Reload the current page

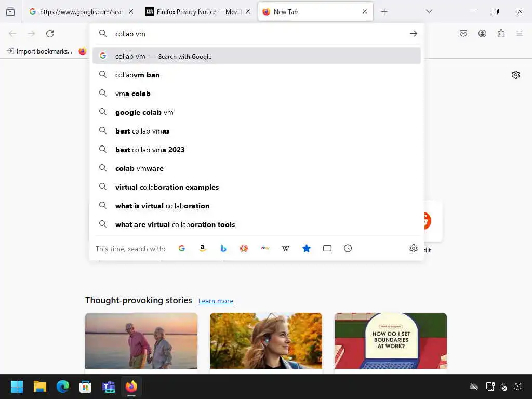50,34
